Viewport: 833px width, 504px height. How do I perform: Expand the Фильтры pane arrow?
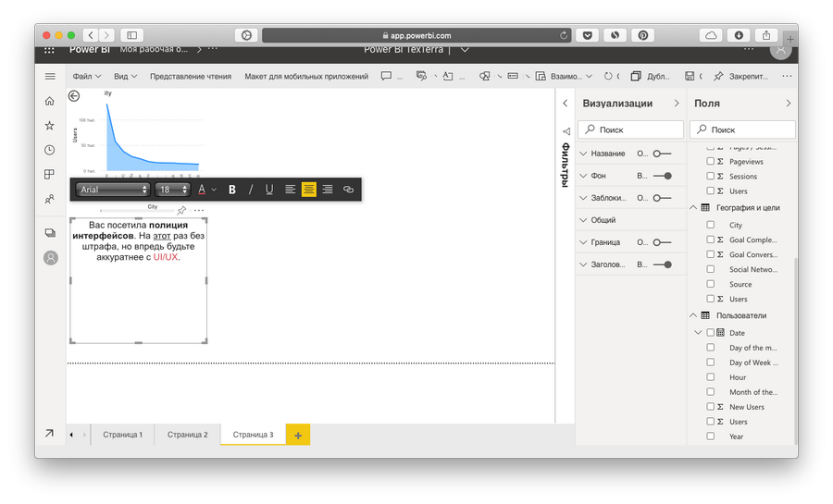click(566, 104)
